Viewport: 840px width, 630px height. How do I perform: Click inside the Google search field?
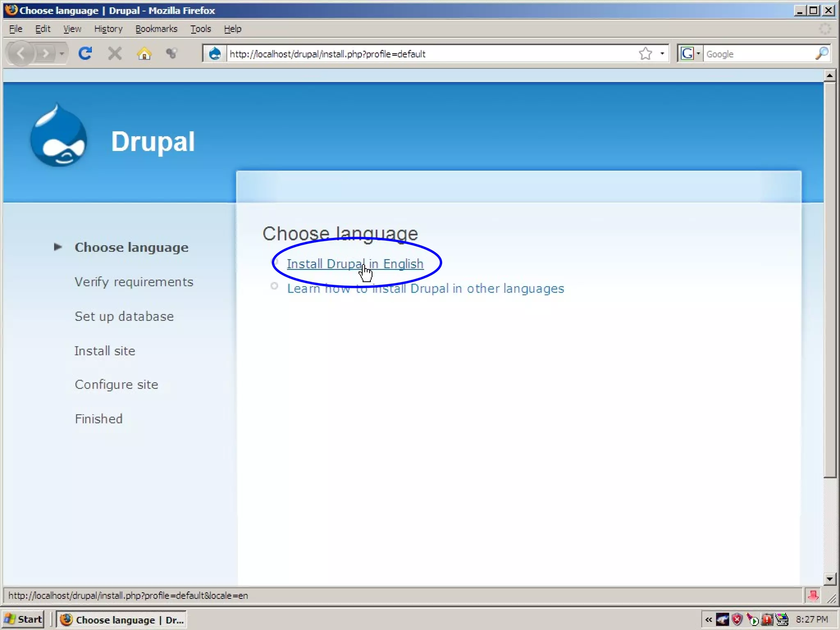pyautogui.click(x=758, y=54)
